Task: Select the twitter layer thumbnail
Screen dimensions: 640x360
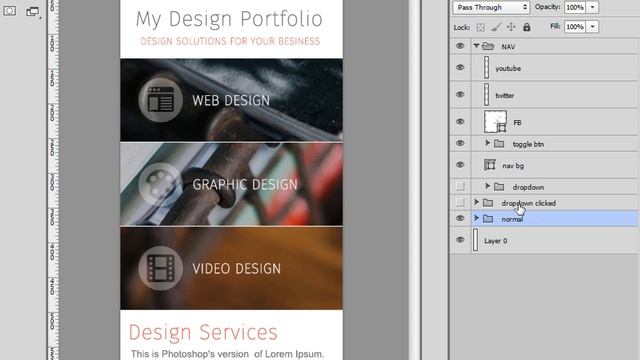Action: (487, 94)
